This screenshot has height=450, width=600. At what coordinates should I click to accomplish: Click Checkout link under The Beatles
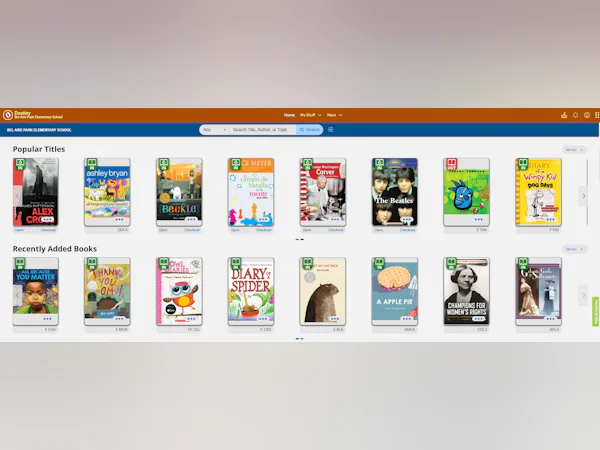coord(407,230)
